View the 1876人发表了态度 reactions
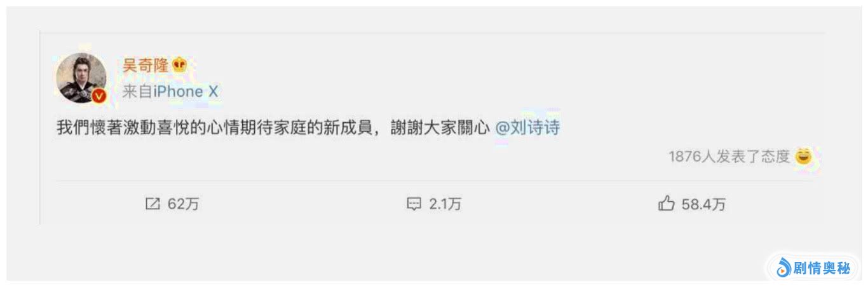The image size is (868, 287). tap(729, 157)
